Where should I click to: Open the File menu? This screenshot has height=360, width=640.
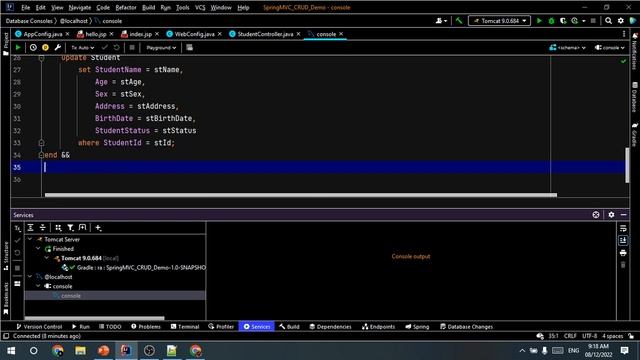tap(25, 7)
